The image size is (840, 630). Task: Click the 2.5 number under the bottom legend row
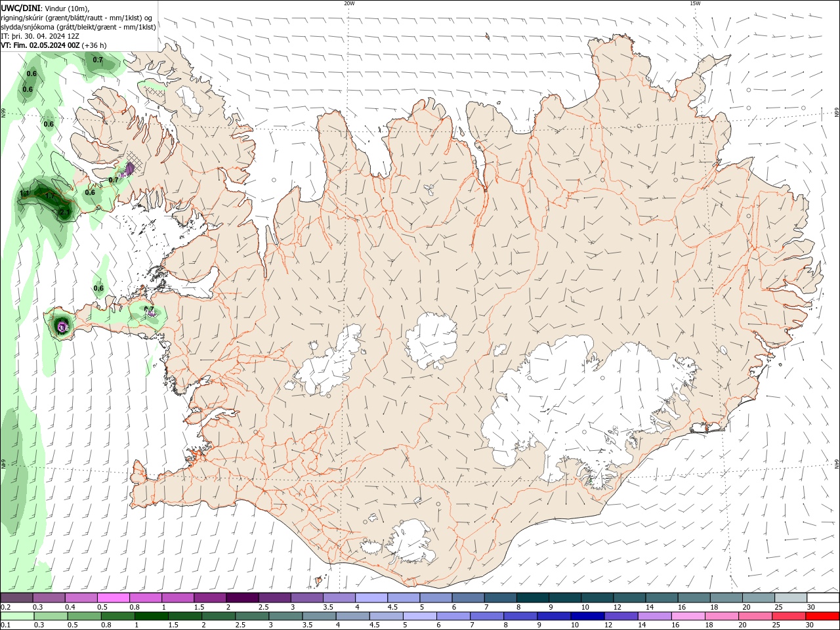coord(241,625)
